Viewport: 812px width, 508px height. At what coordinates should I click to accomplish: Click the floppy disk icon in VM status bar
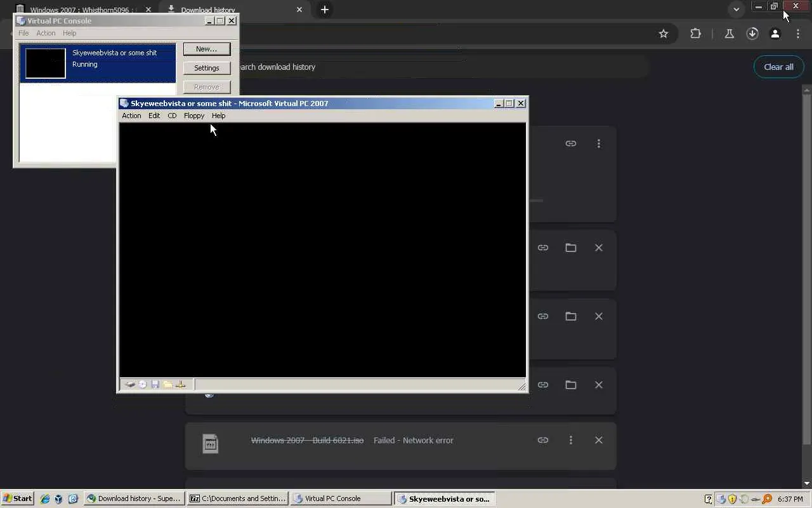[x=155, y=384]
